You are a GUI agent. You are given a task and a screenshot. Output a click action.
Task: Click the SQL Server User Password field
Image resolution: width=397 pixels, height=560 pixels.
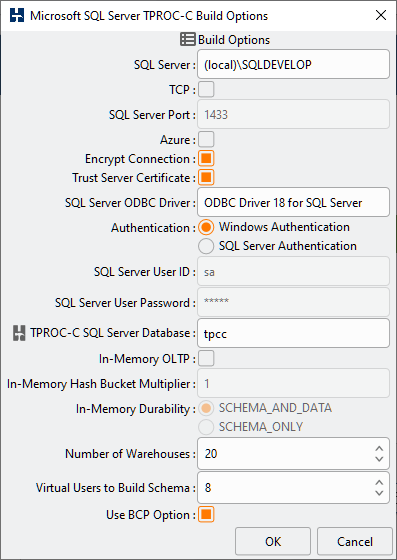[293, 302]
